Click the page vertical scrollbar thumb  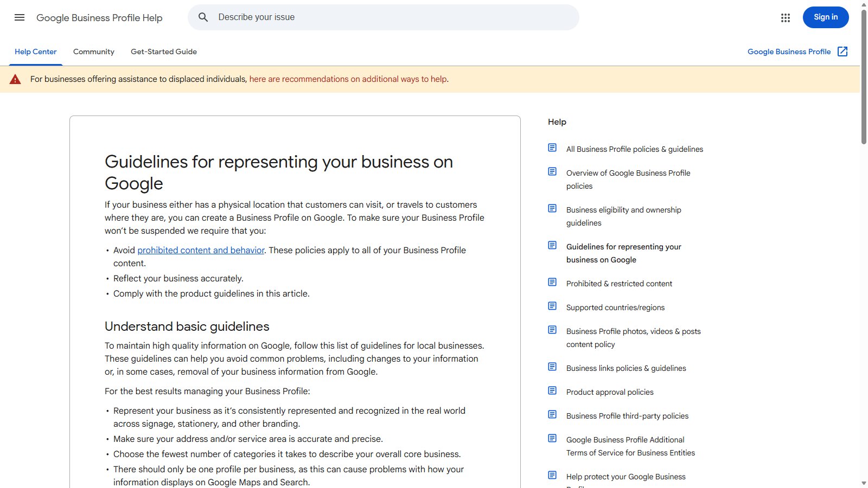tap(864, 76)
